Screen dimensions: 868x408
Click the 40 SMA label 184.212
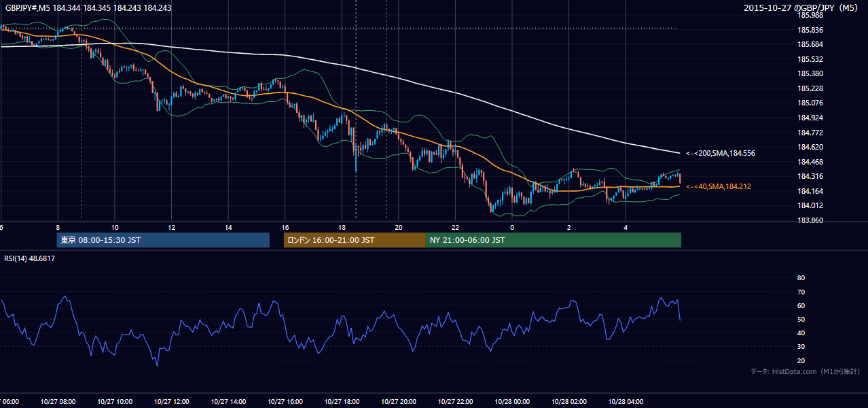click(x=719, y=186)
